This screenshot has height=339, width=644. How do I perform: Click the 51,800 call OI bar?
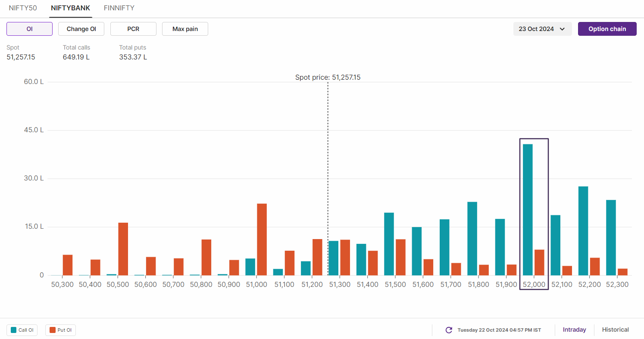472,239
